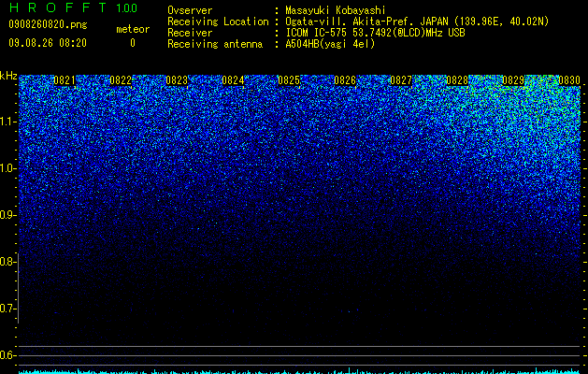Click the 0830 time marker
588x374 pixels.
pyautogui.click(x=569, y=80)
